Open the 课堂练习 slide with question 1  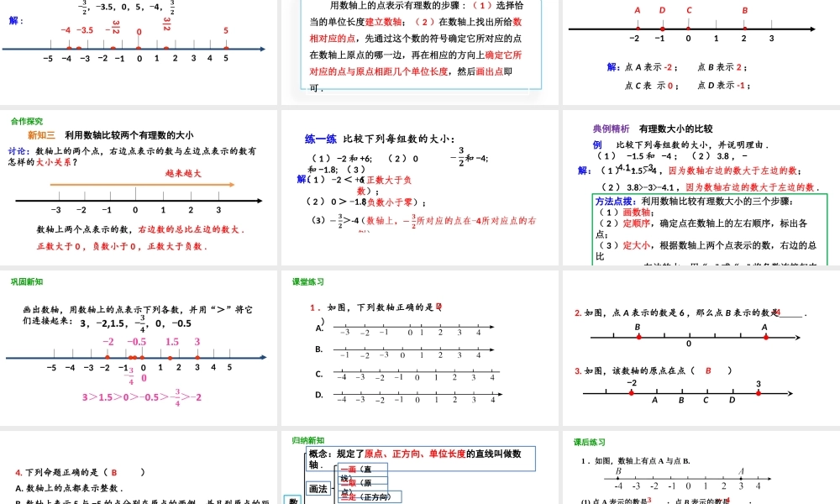pyautogui.click(x=420, y=348)
